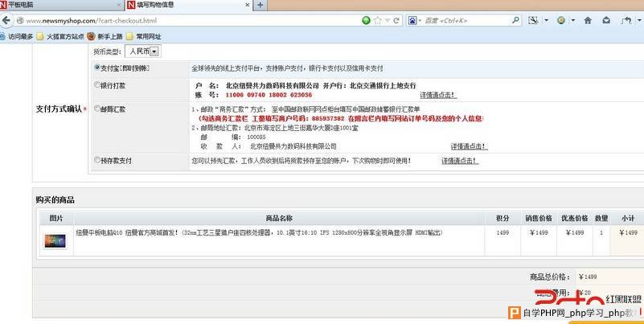
Task: Click the globe icon beside the URL
Action: click(x=20, y=21)
